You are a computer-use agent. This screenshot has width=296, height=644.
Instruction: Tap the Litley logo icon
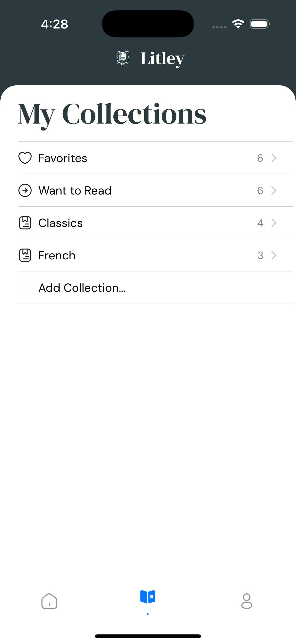pos(122,58)
